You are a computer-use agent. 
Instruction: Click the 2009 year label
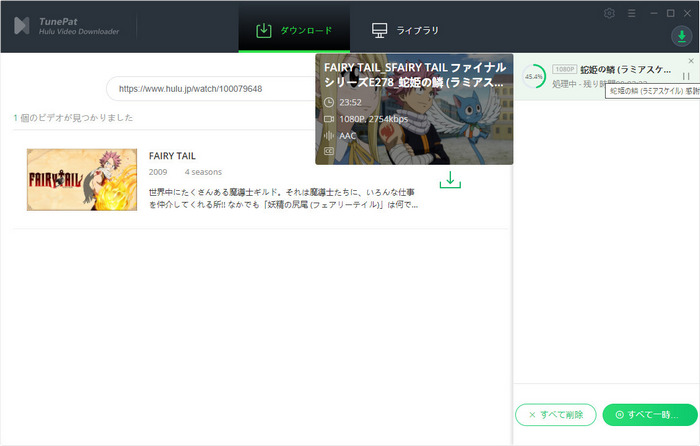pyautogui.click(x=158, y=172)
